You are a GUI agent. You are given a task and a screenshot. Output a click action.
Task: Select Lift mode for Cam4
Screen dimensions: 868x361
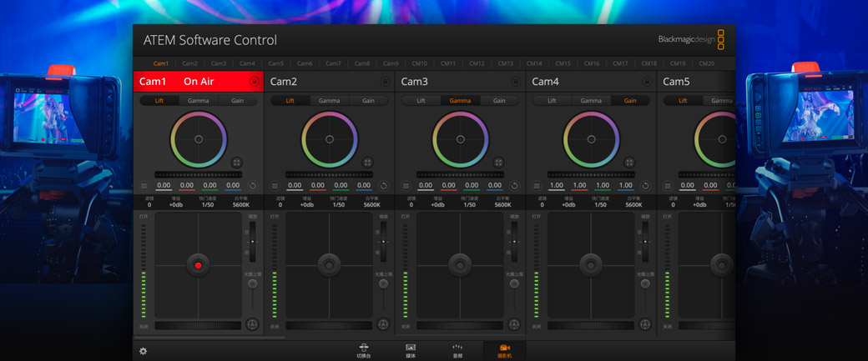[552, 101]
